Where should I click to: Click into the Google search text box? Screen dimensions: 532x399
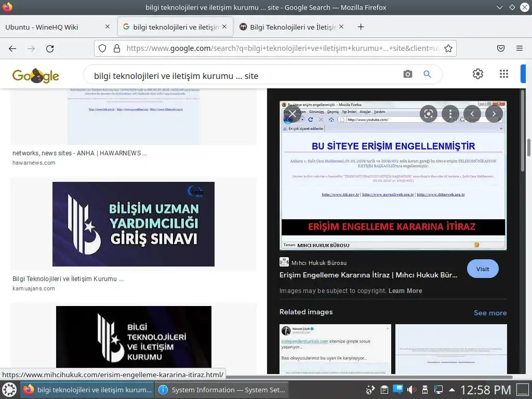click(x=244, y=76)
